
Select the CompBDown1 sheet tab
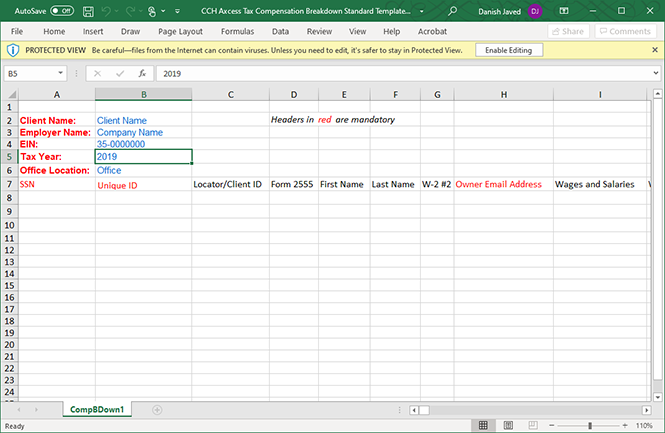point(97,410)
